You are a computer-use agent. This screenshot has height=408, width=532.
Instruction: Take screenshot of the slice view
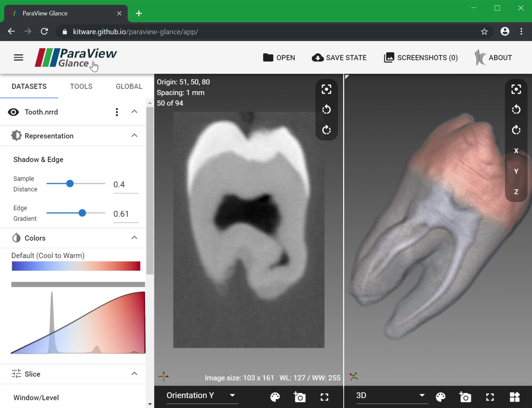[x=299, y=397]
